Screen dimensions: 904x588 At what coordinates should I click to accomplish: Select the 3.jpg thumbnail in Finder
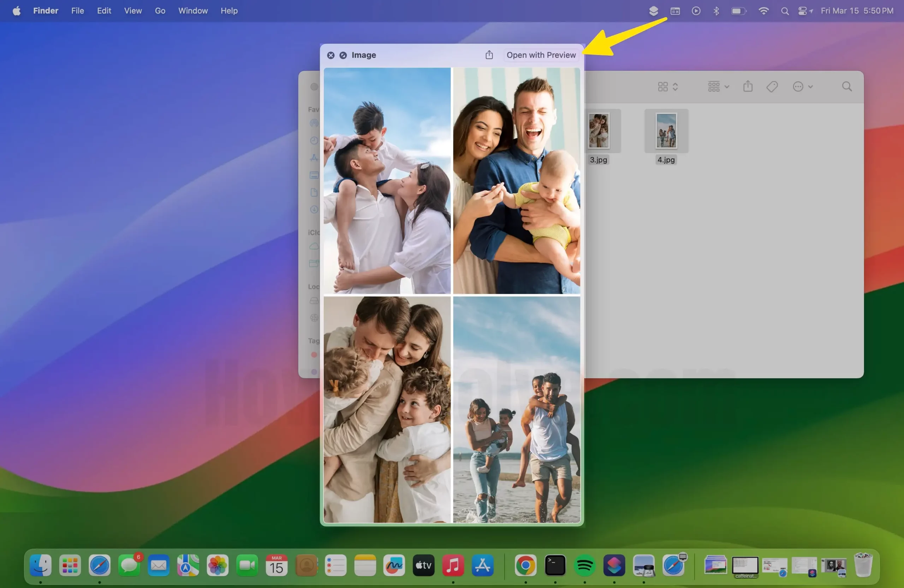599,131
